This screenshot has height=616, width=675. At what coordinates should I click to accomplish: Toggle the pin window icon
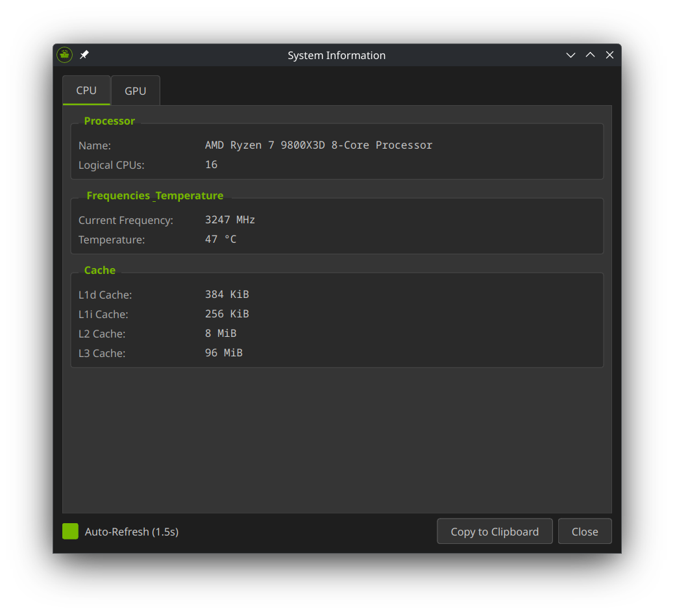click(84, 55)
